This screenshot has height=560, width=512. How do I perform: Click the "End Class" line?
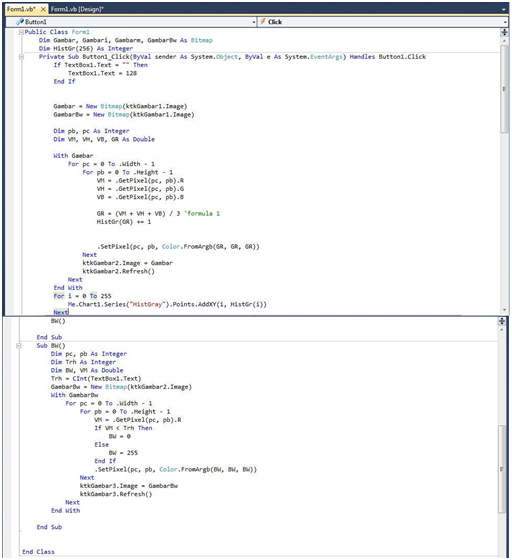pos(38,552)
